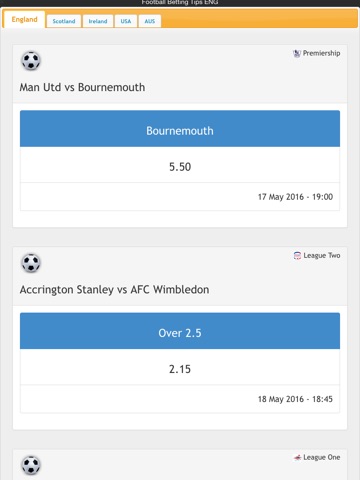Screen dimensions: 360x480
Task: Click the League Two badge icon
Action: click(x=297, y=256)
